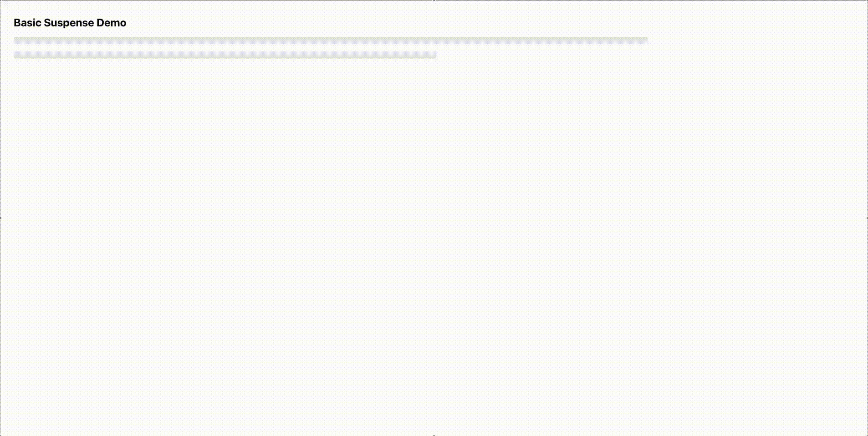
Task: Click the frame's top-right corner
Action: point(867,1)
